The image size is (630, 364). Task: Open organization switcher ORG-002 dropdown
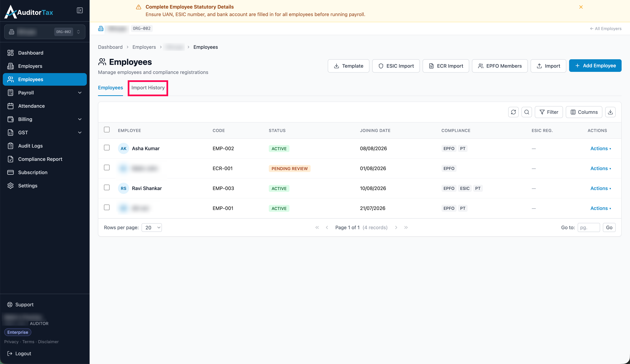pyautogui.click(x=45, y=32)
